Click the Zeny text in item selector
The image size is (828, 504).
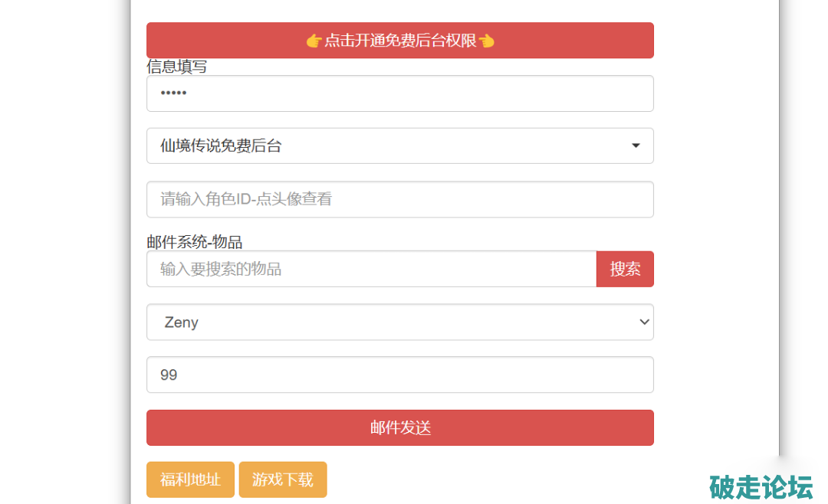182,322
